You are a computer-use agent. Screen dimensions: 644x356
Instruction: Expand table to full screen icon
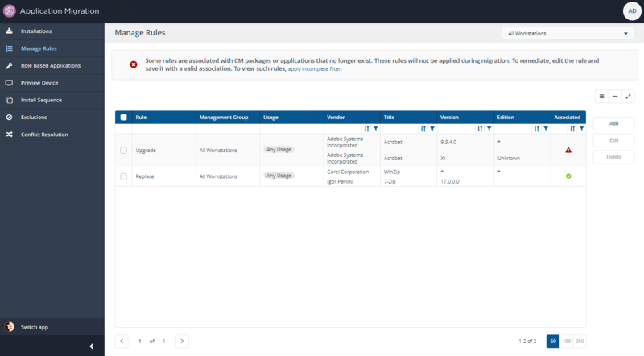(628, 96)
